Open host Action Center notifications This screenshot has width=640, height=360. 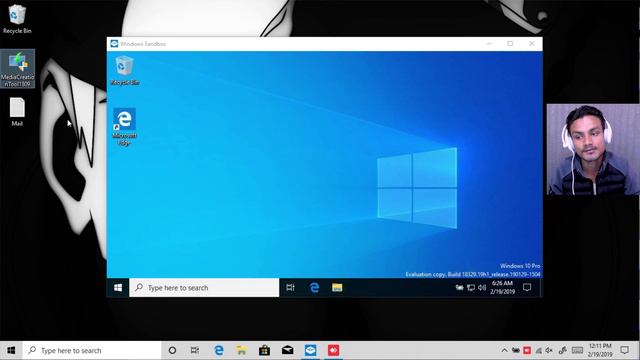tap(624, 351)
